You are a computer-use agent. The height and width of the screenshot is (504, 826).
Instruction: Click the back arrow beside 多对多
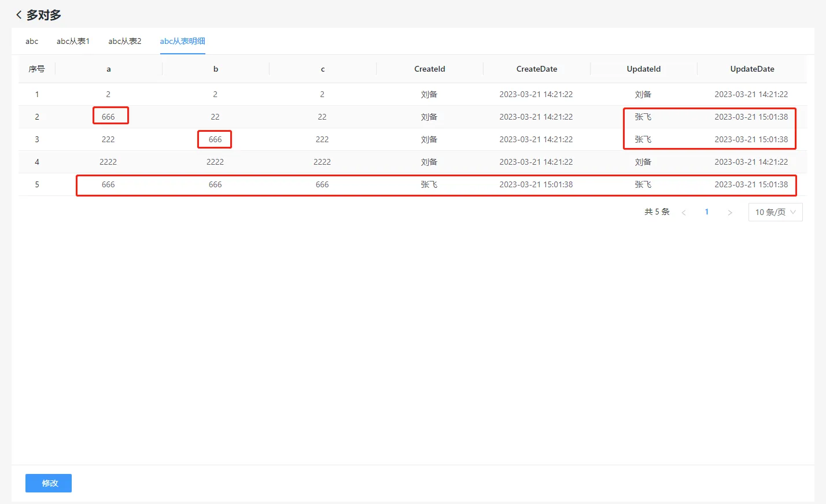19,15
